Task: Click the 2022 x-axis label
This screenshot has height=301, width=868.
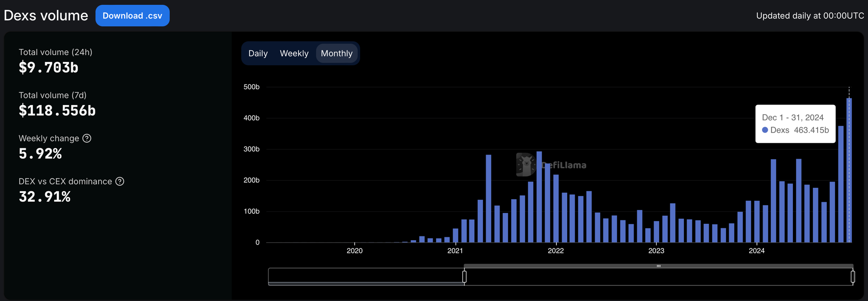Action: click(556, 251)
